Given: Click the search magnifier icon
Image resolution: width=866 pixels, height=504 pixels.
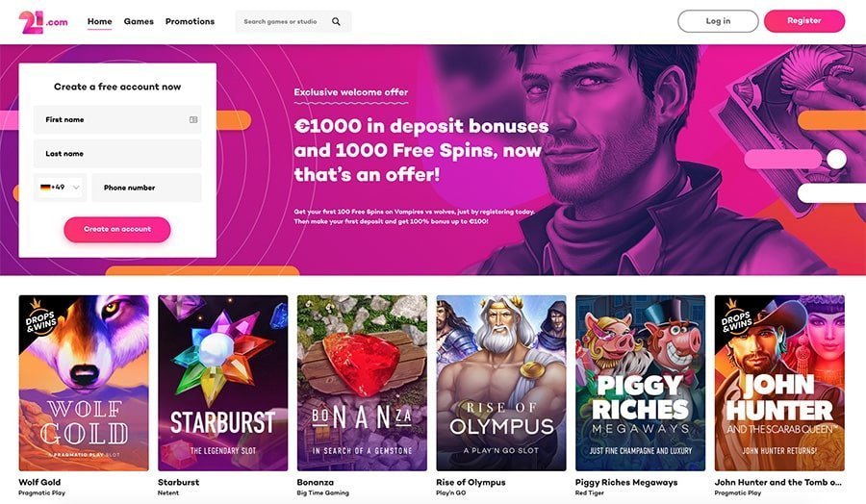Looking at the screenshot, I should (x=336, y=21).
